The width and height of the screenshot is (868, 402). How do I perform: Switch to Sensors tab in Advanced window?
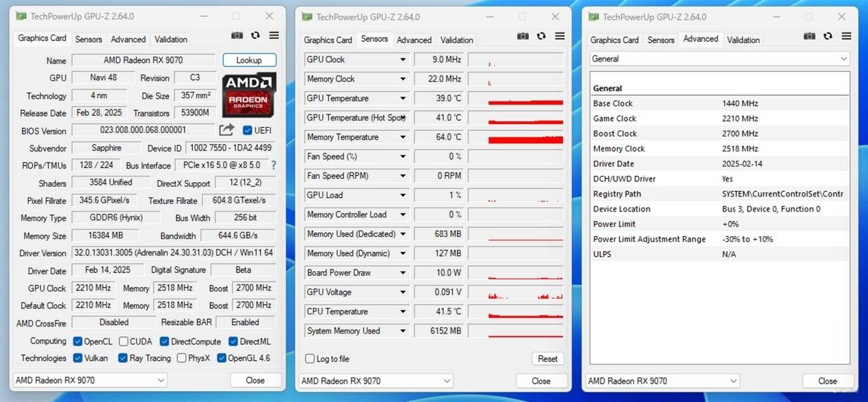click(x=661, y=40)
